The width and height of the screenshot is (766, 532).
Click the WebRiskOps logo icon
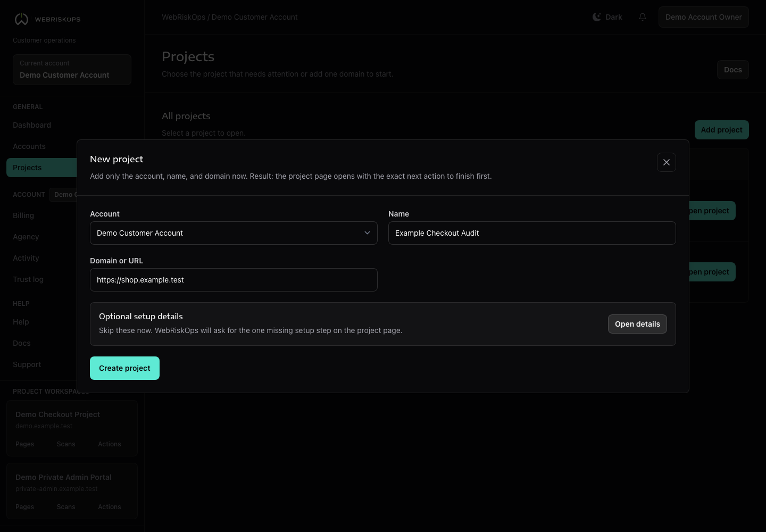21,19
